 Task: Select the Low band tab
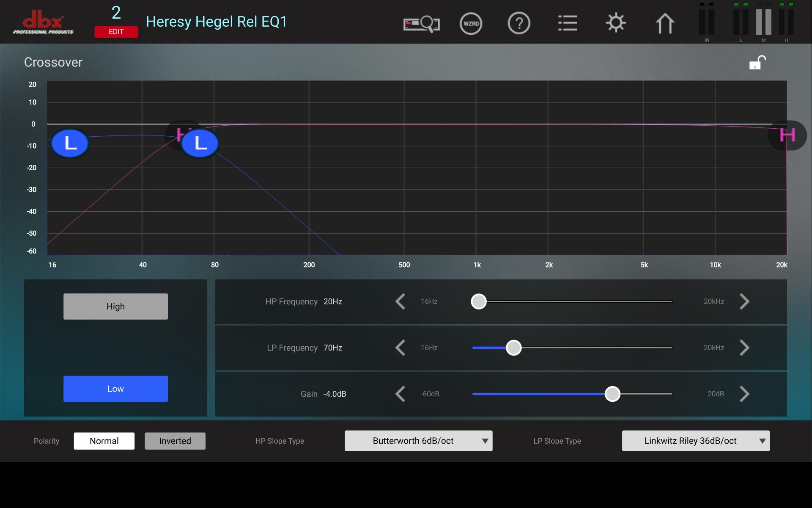click(115, 389)
